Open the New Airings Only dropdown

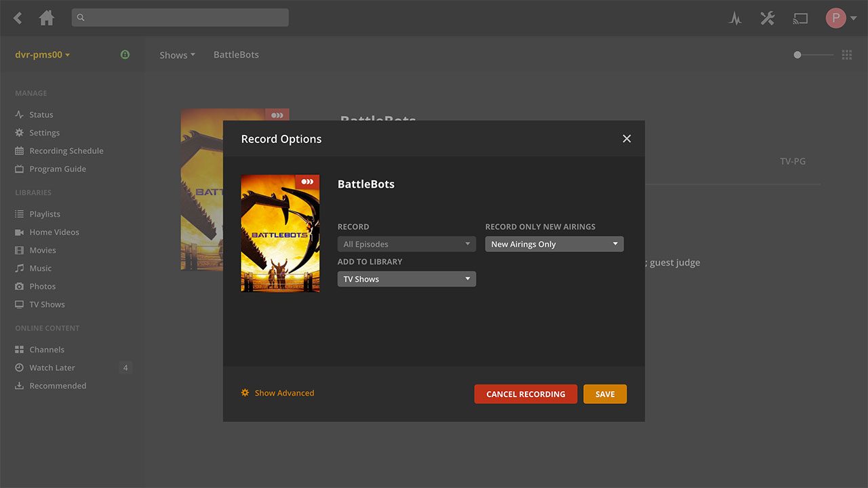coord(554,244)
